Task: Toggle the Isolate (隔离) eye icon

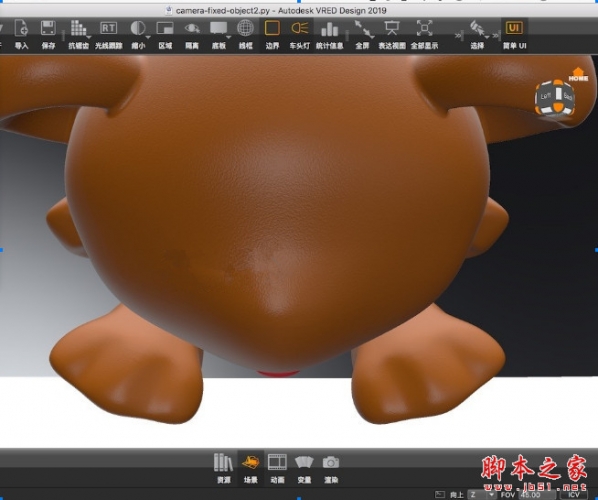Action: click(x=192, y=28)
